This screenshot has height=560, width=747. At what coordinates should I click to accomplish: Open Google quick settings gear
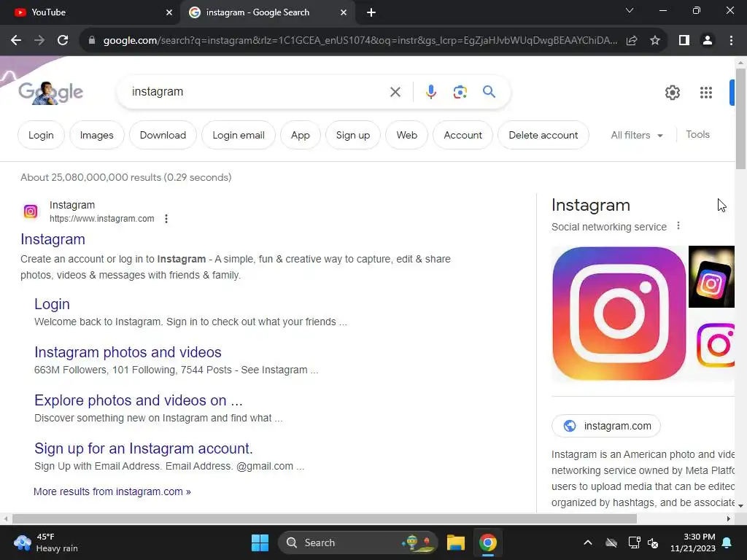coord(672,93)
